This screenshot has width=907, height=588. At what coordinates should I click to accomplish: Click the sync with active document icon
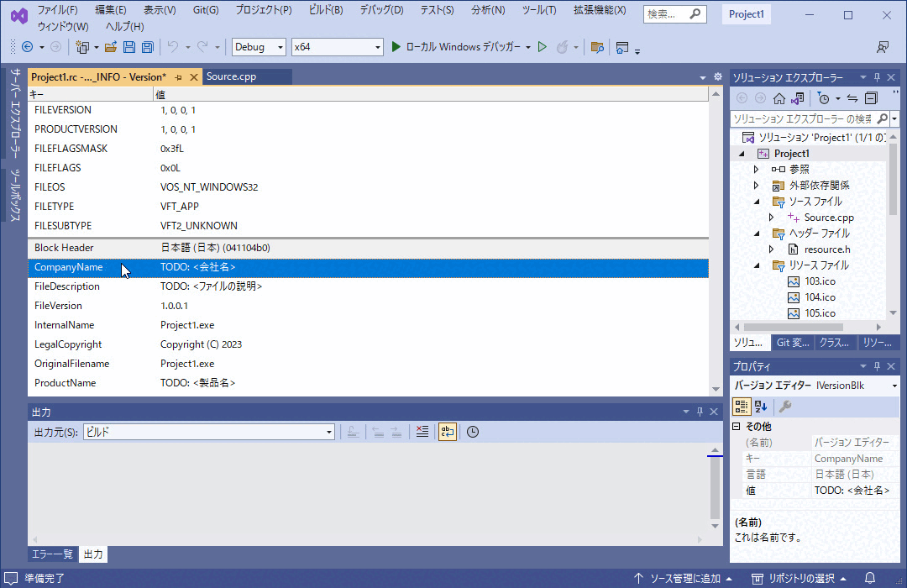[852, 98]
